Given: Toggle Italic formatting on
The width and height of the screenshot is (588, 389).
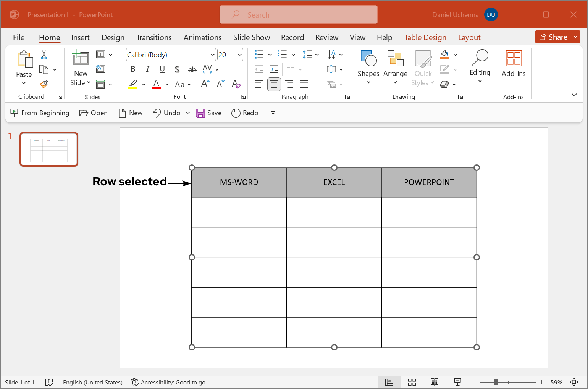Looking at the screenshot, I should pyautogui.click(x=147, y=69).
